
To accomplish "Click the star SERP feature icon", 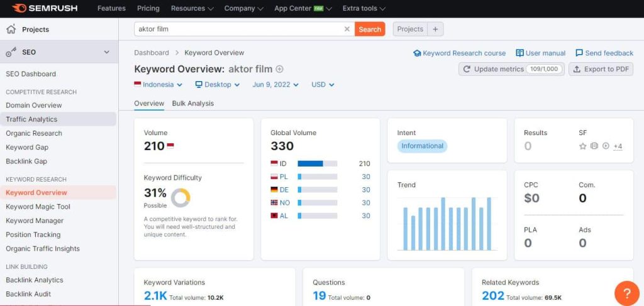I will pos(582,146).
